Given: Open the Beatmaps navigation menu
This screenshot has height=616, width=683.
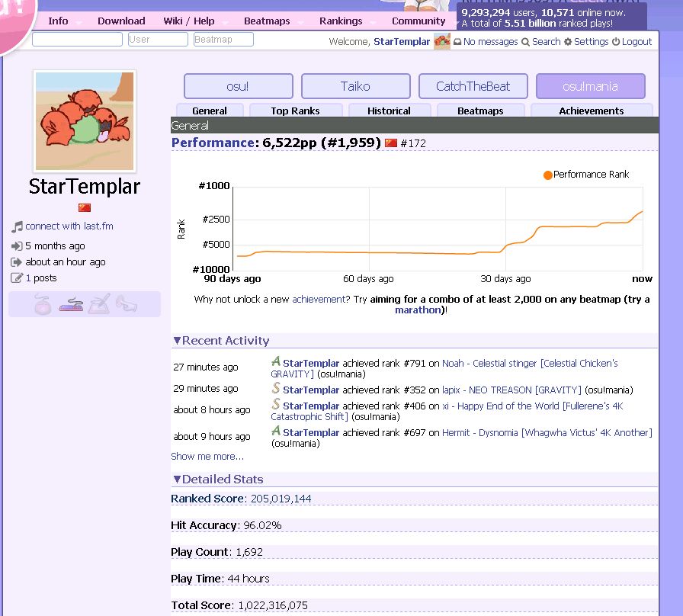Looking at the screenshot, I should pyautogui.click(x=267, y=21).
